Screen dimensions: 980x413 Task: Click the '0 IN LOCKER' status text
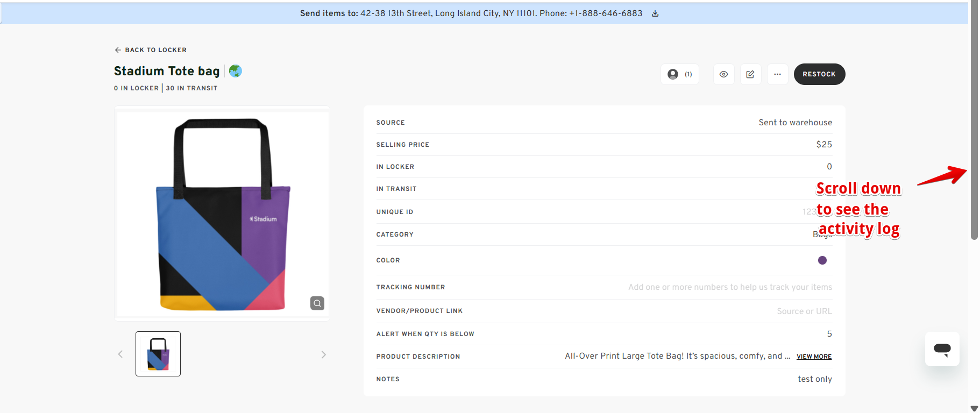point(137,88)
